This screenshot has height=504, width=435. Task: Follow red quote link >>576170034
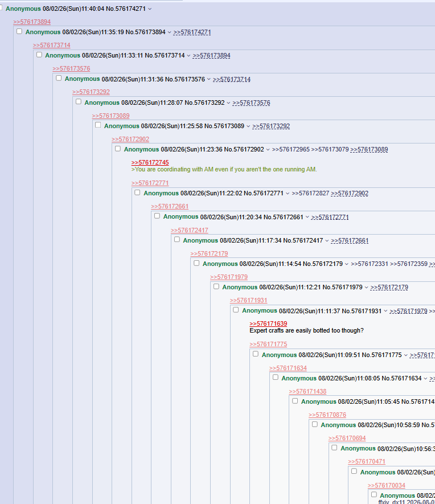(387, 485)
